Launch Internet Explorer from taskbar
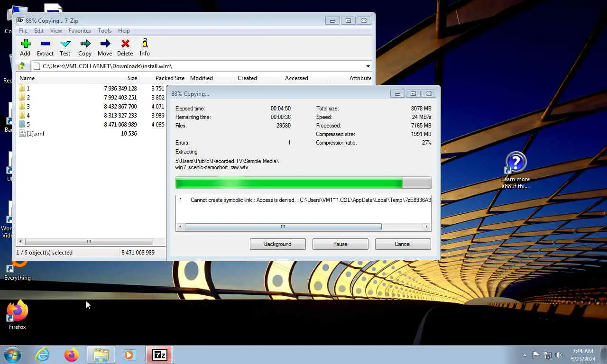 (42, 355)
